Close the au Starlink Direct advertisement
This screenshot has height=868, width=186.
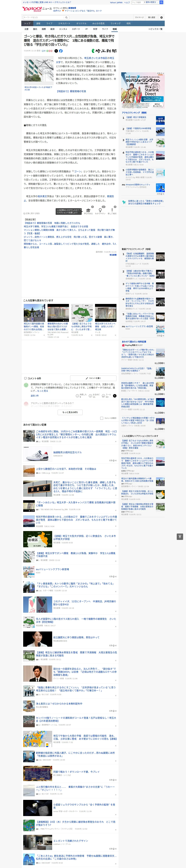coord(163,73)
